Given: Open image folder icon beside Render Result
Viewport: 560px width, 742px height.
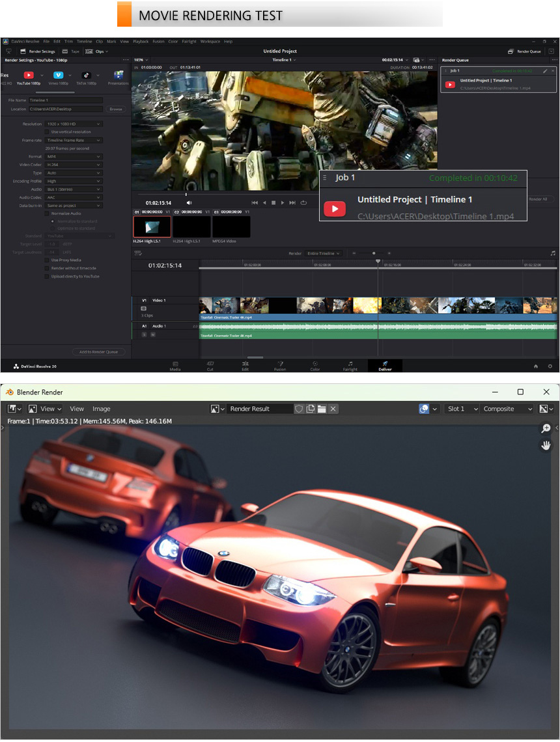Looking at the screenshot, I should [x=322, y=409].
